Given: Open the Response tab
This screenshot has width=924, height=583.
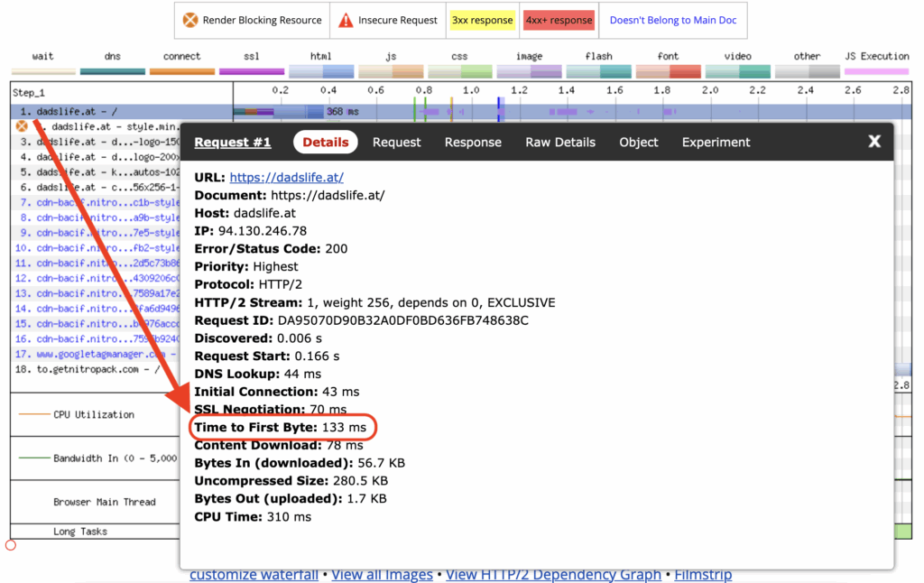Looking at the screenshot, I should pyautogui.click(x=473, y=143).
